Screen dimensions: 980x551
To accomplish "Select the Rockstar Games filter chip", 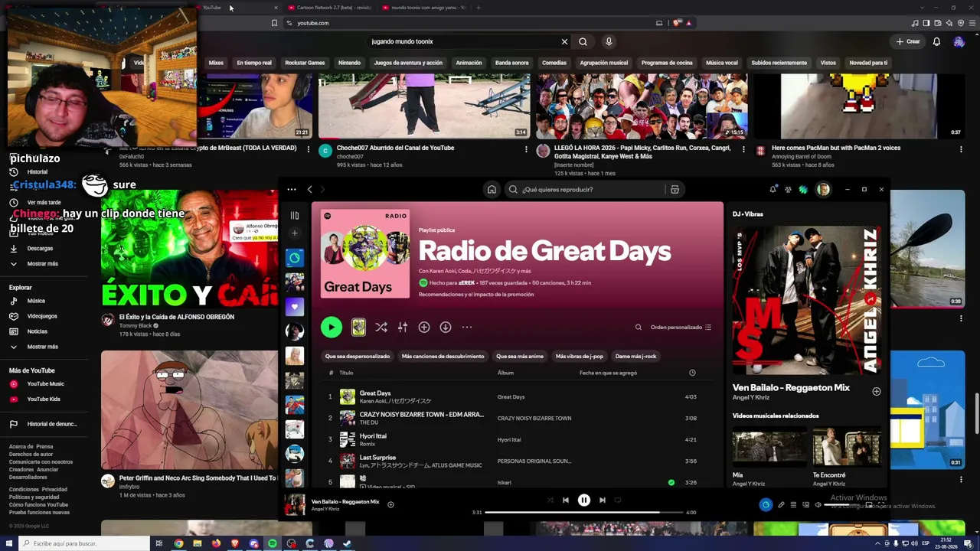I will [305, 63].
